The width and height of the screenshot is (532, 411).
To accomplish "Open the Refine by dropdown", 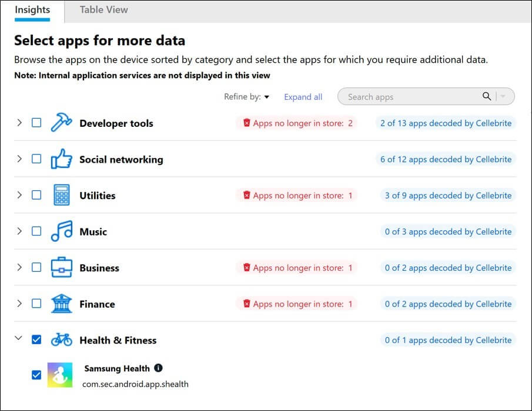I will 246,97.
